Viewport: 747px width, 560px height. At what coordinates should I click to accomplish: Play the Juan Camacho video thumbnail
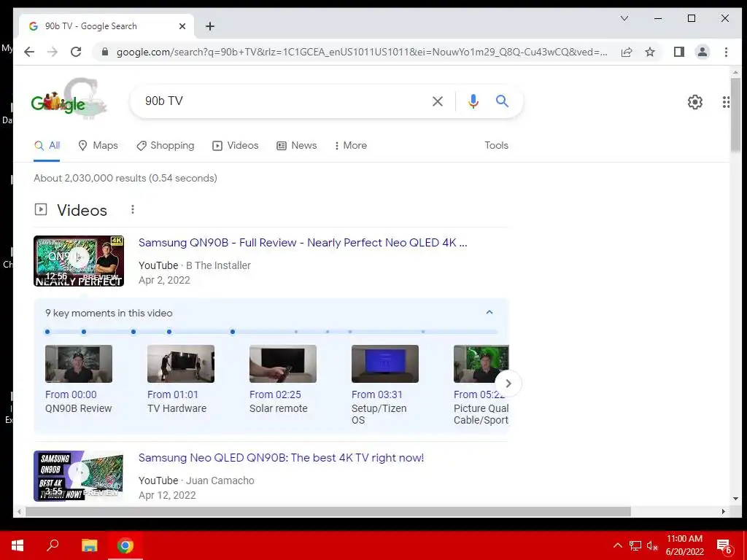click(79, 476)
